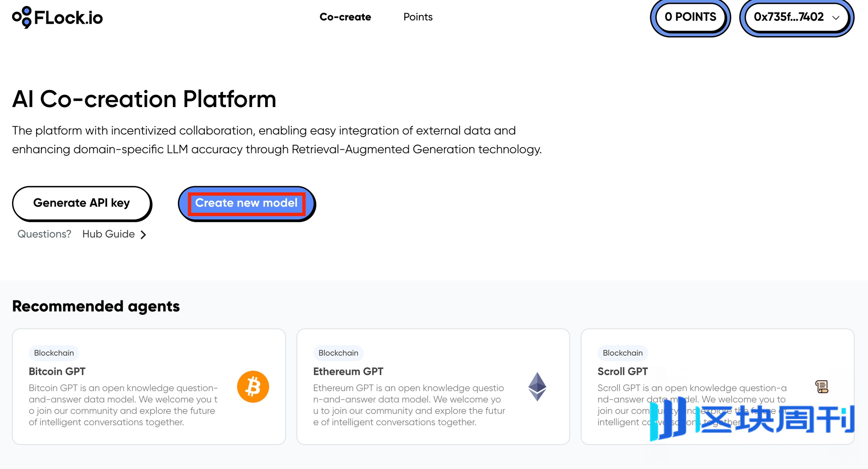868x469 pixels.
Task: Click the Bitcoin coin icon
Action: 253,386
